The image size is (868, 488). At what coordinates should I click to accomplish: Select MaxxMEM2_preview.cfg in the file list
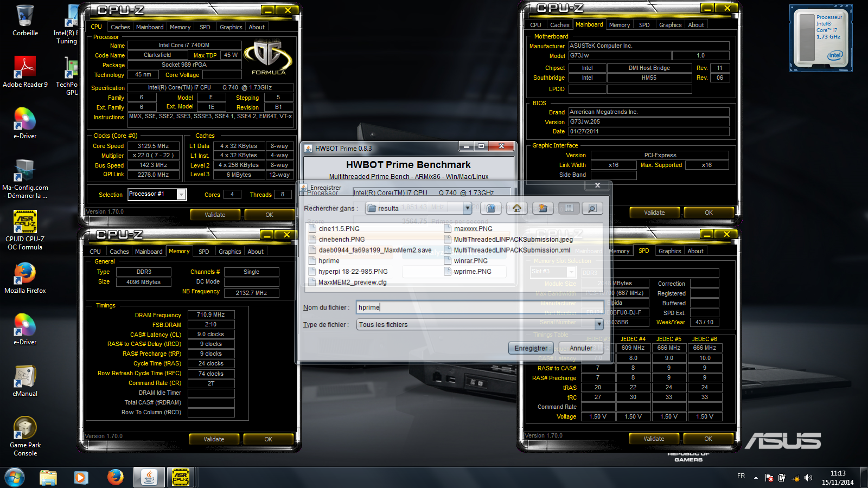tap(347, 282)
